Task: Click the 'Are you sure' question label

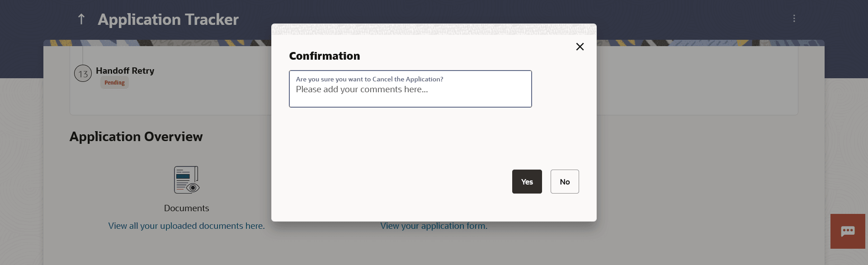Action: click(x=369, y=79)
